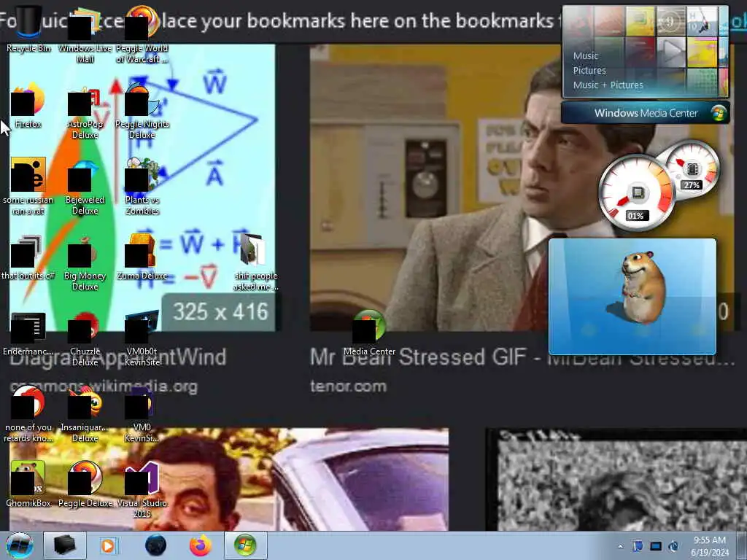Viewport: 747px width, 560px height.
Task: Open the VM0 KevinSi... desktop icon
Action: pyautogui.click(x=142, y=414)
